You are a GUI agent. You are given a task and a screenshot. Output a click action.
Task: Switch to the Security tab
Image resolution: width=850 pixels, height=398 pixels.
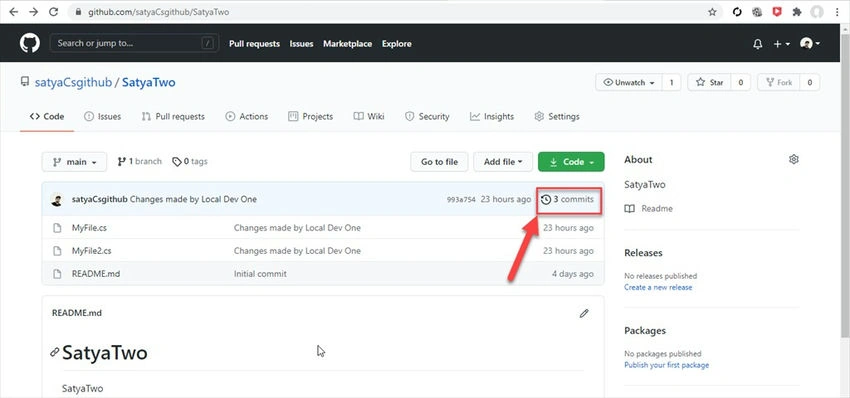click(427, 117)
